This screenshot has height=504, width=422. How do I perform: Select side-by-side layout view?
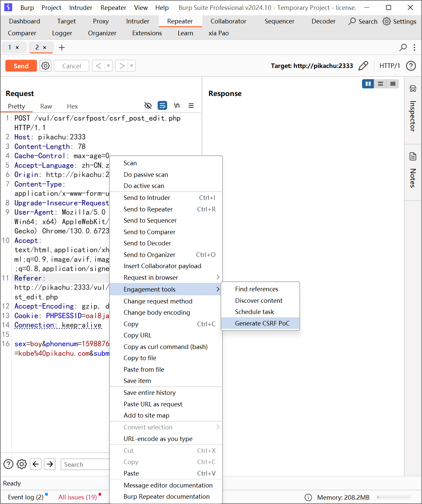[368, 84]
